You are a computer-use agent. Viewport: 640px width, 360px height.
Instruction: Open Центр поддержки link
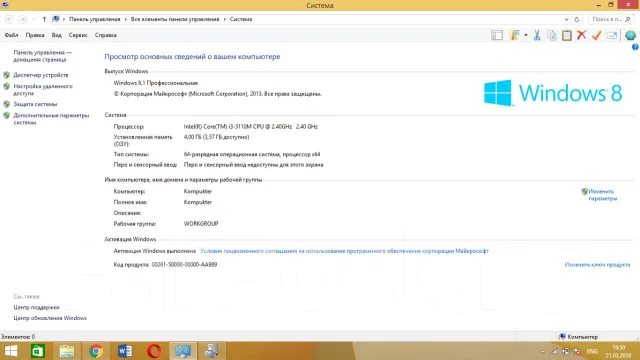coord(36,307)
